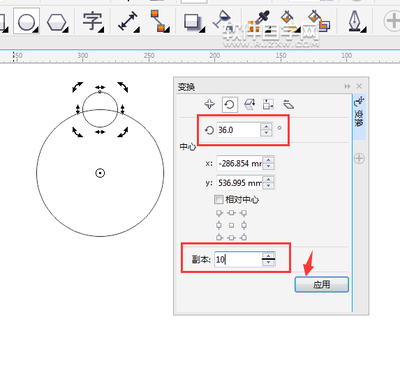Switch to Rotate transform tab
Screen dimensions: 400x367
(229, 105)
